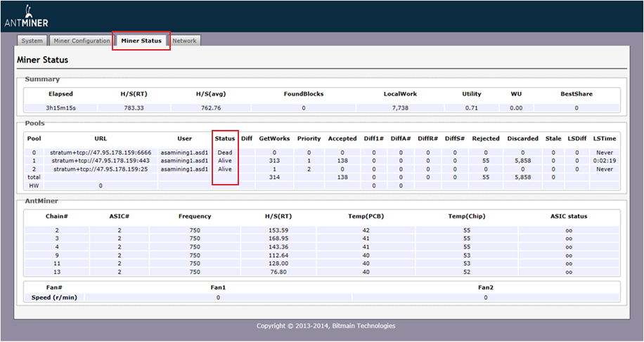Click the BestShare column header
644x342 pixels.
click(x=577, y=94)
